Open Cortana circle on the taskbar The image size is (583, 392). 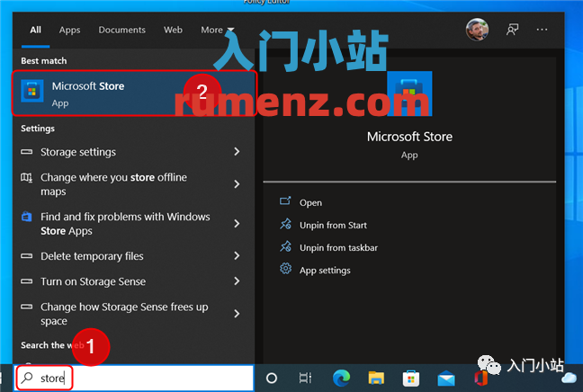(x=272, y=379)
